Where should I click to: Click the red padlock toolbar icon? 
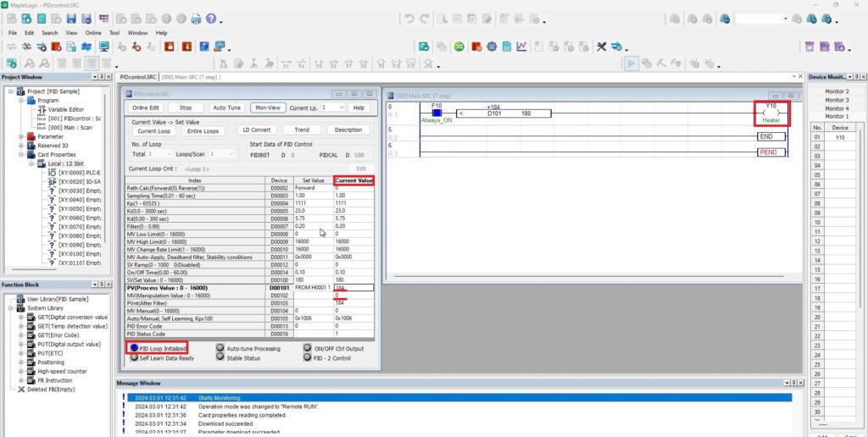point(170,47)
